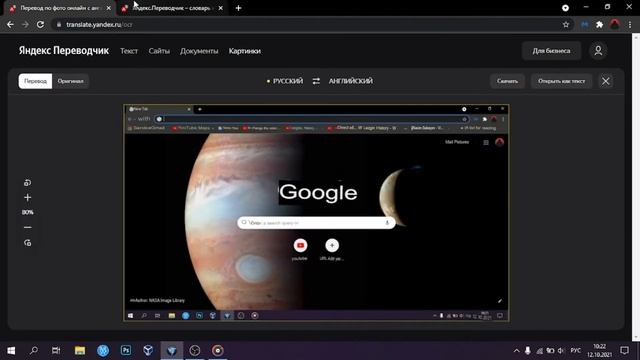Open Chrome three-dot menu
Screen dimensions: 640x360
tap(630, 24)
